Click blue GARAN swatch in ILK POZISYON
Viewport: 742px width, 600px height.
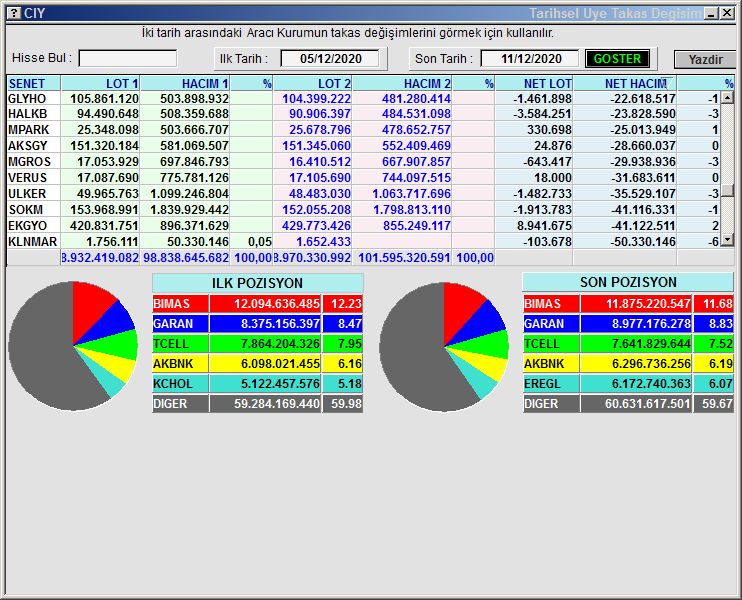(180, 324)
